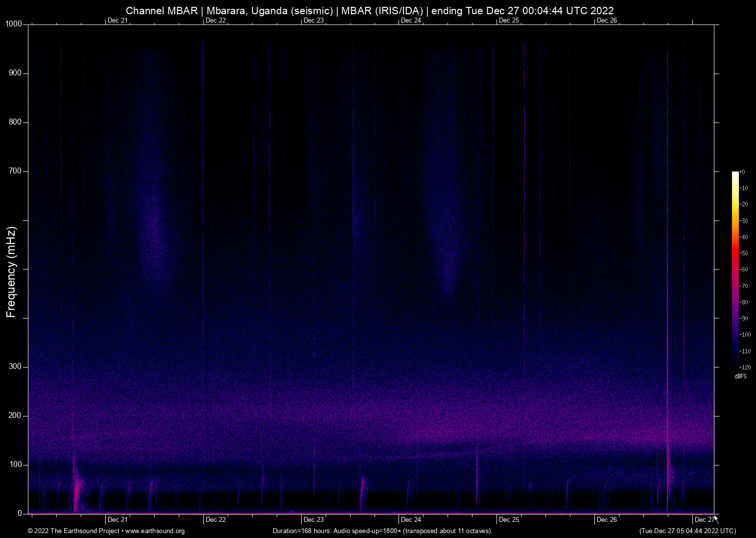Image resolution: width=756 pixels, height=538 pixels.
Task: Click the Earthsound Project copyright notice
Action: coord(73,531)
